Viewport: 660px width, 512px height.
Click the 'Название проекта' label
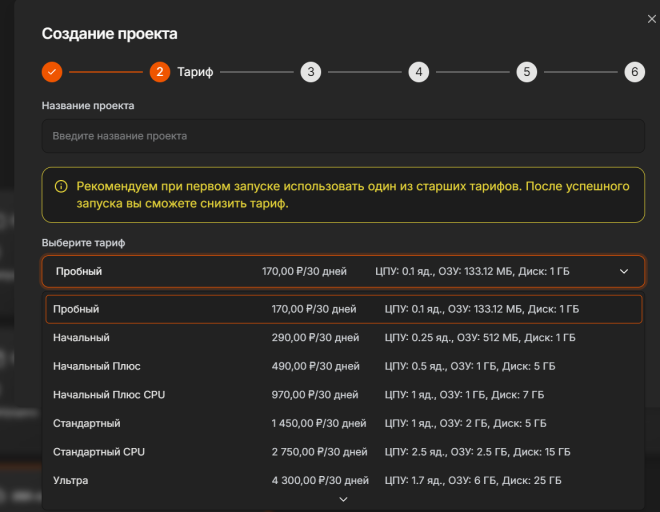[x=88, y=106]
